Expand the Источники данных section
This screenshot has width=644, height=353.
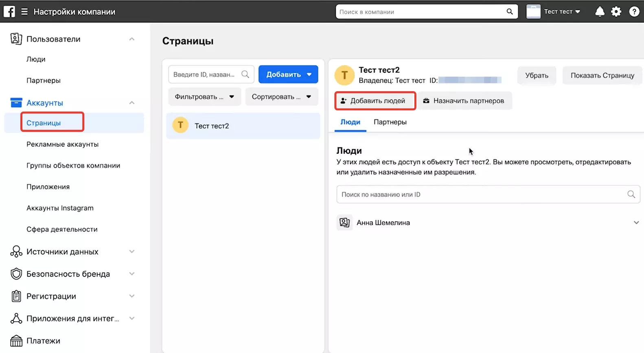click(73, 252)
